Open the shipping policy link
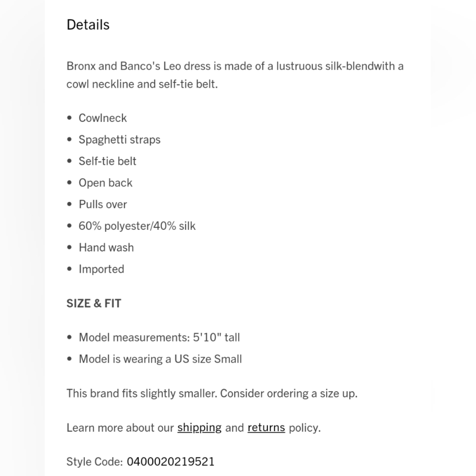Screen dimensions: 476x476 [199, 427]
